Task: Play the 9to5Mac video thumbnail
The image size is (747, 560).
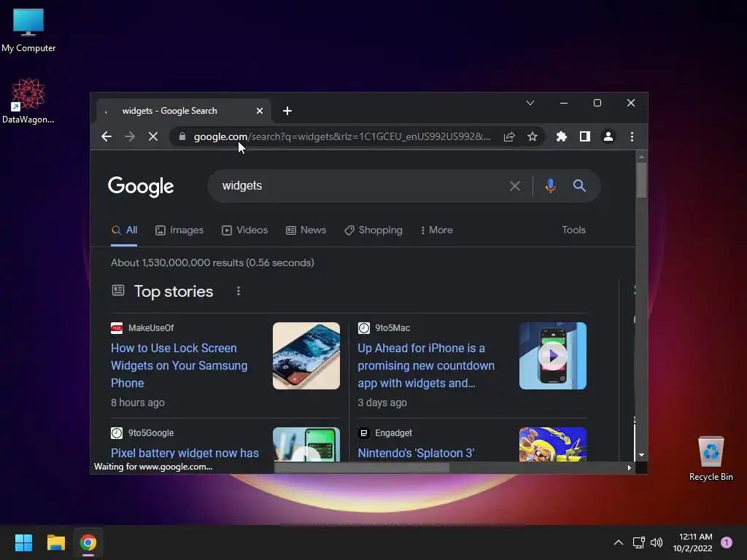Action: click(553, 356)
